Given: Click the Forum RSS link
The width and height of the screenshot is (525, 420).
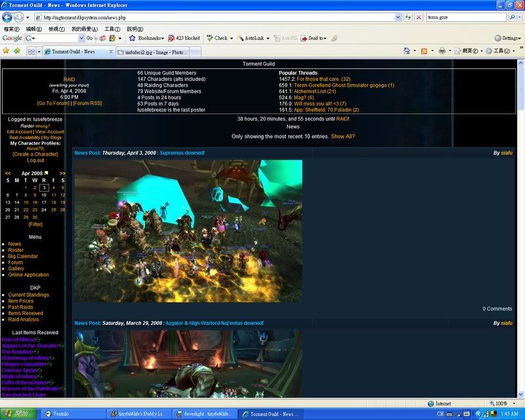Looking at the screenshot, I should 87,103.
